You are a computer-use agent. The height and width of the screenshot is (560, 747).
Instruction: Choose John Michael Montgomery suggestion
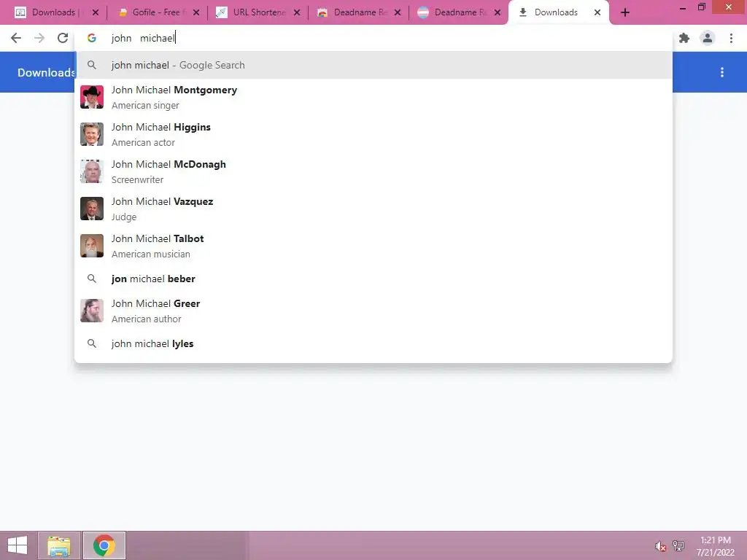373,97
